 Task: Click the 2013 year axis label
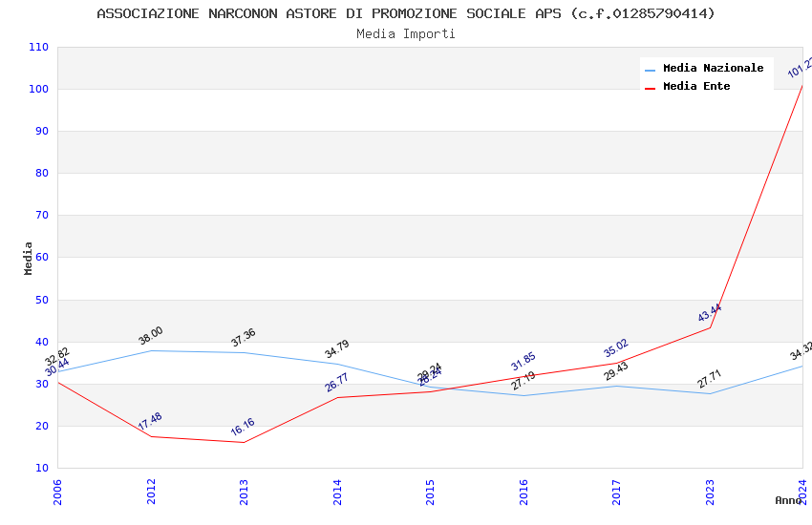point(244,492)
